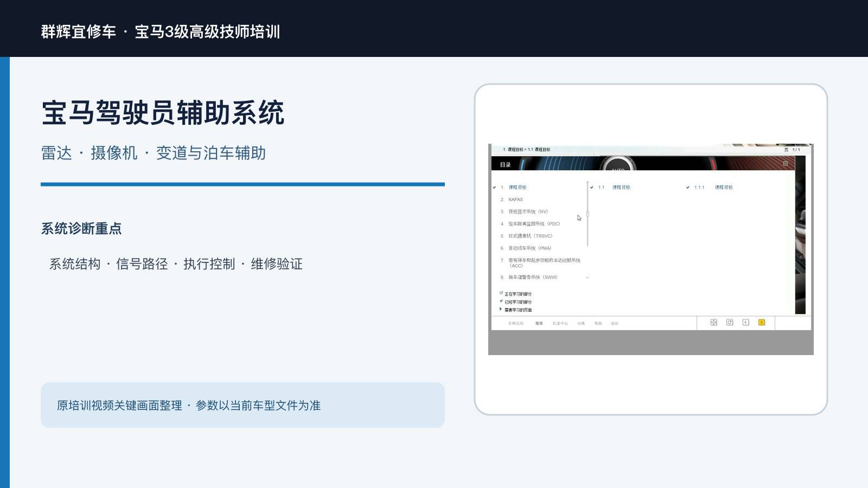The width and height of the screenshot is (868, 488).
Task: Open 词典 in the bottom bar
Action: coord(581,324)
